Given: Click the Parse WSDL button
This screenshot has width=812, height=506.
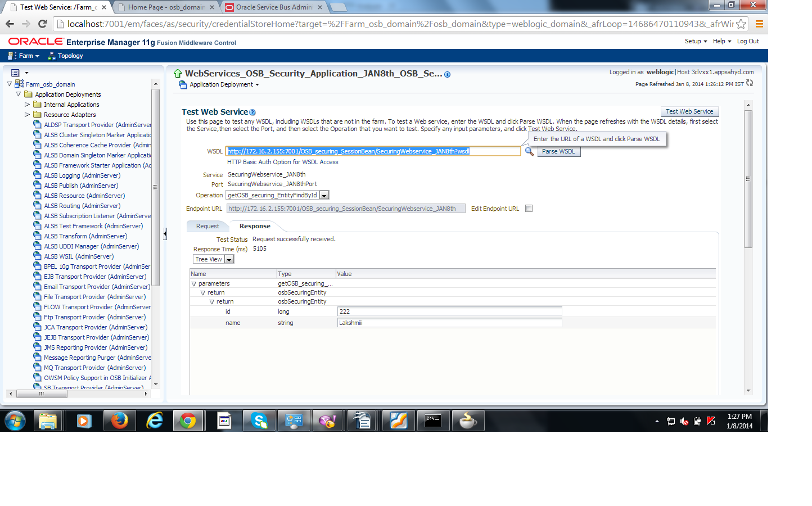Looking at the screenshot, I should [x=558, y=151].
